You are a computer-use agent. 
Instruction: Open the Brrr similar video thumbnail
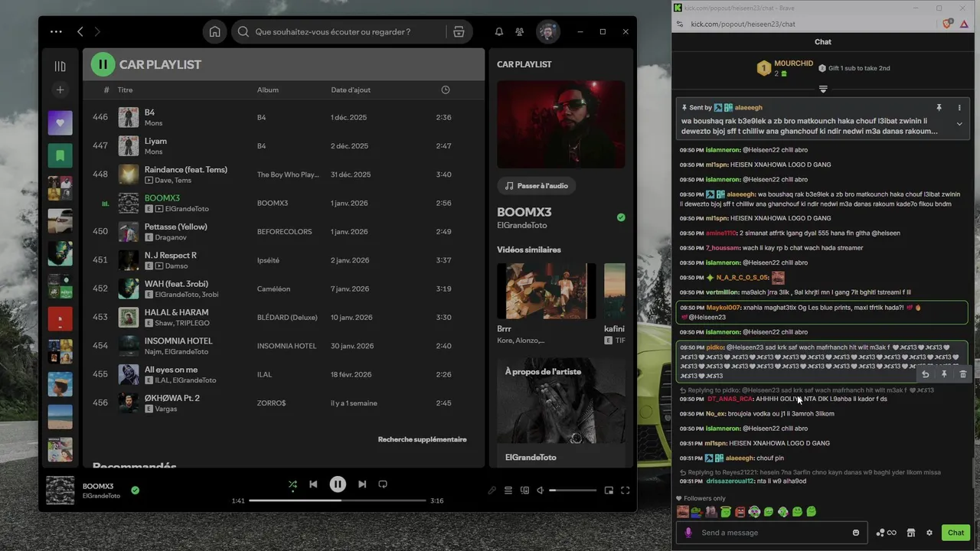pos(547,291)
